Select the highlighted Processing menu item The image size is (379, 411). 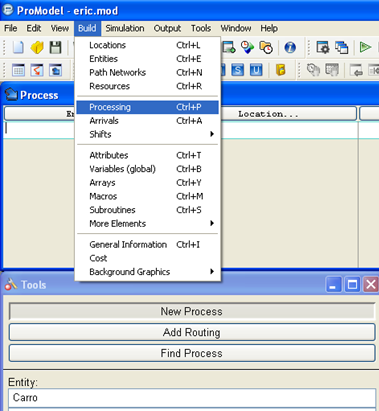coord(147,107)
